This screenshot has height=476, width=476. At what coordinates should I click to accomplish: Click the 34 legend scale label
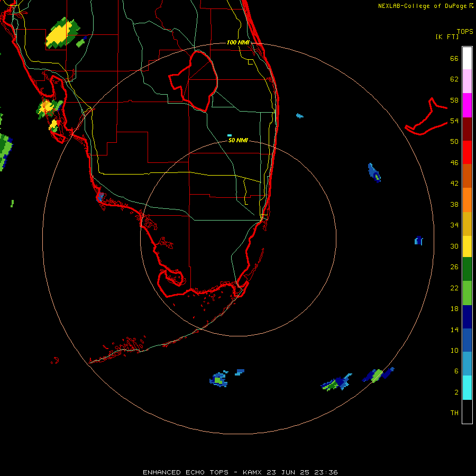pyautogui.click(x=454, y=225)
